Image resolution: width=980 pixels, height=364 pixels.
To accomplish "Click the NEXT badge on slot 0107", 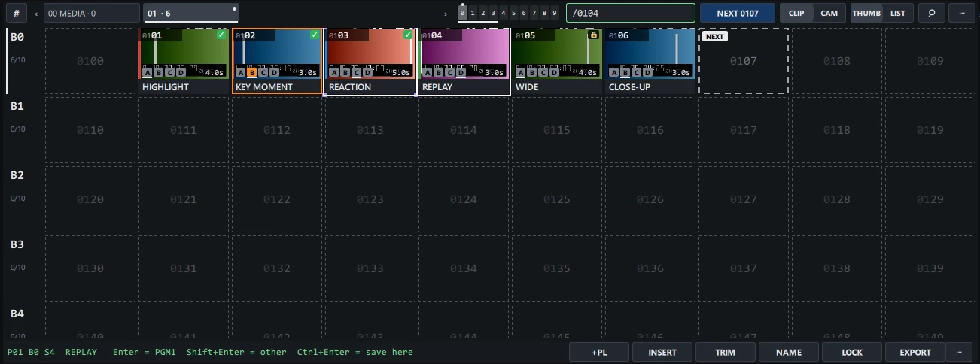I will coord(715,36).
